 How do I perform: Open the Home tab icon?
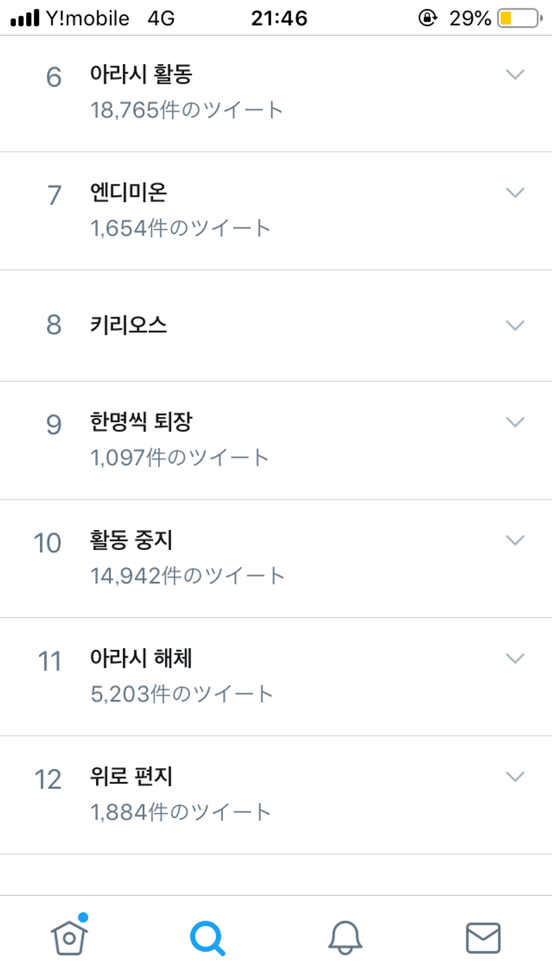(x=70, y=937)
